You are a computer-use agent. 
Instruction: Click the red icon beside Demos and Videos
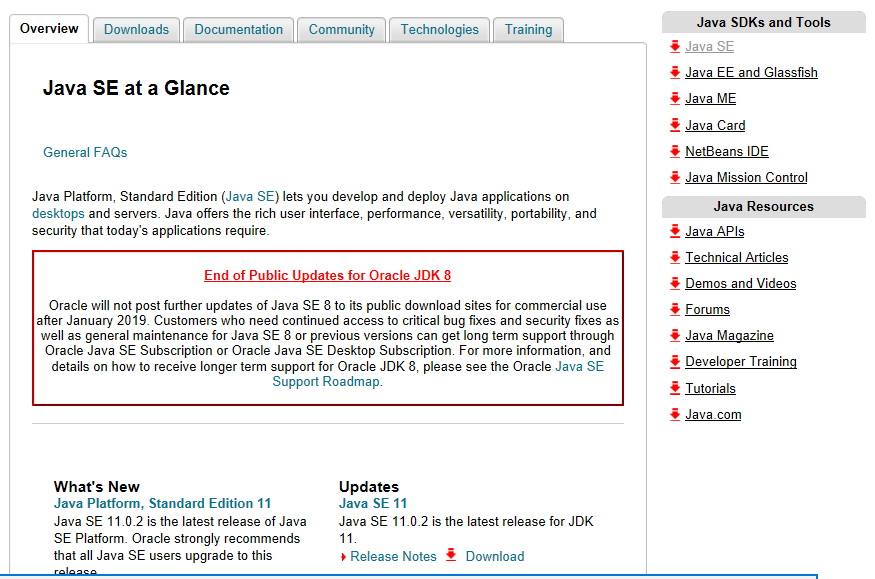click(x=675, y=283)
